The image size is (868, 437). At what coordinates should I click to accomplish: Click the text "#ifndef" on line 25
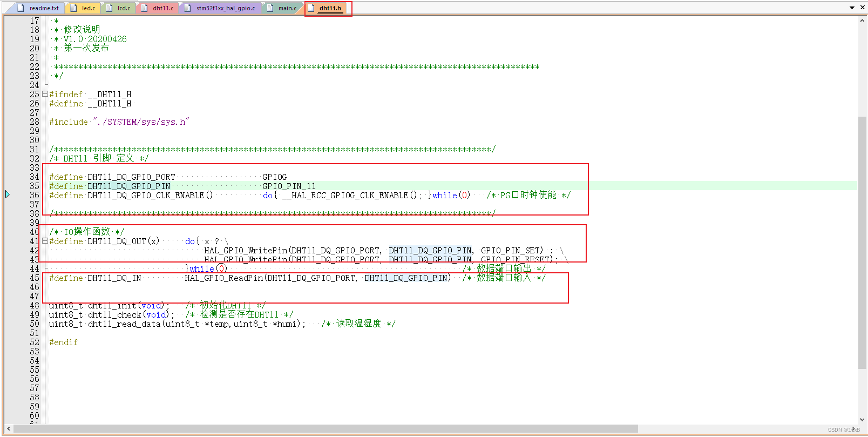coord(66,95)
